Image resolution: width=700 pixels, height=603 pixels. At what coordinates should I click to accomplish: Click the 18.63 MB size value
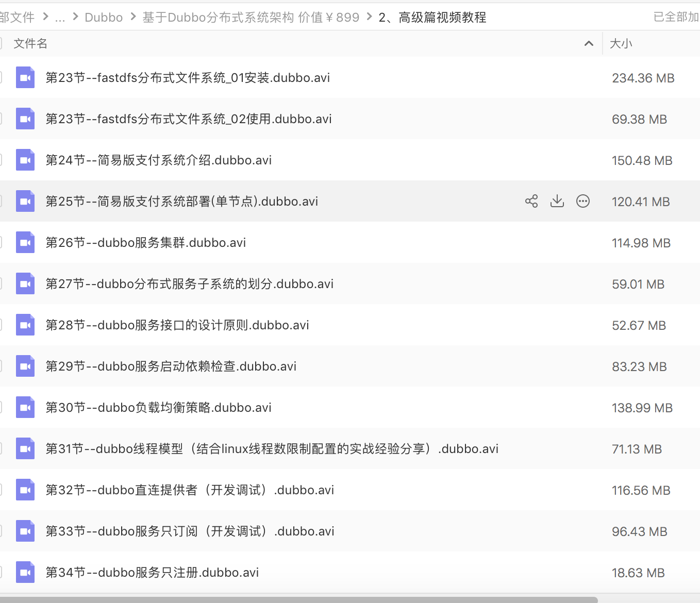[638, 573]
